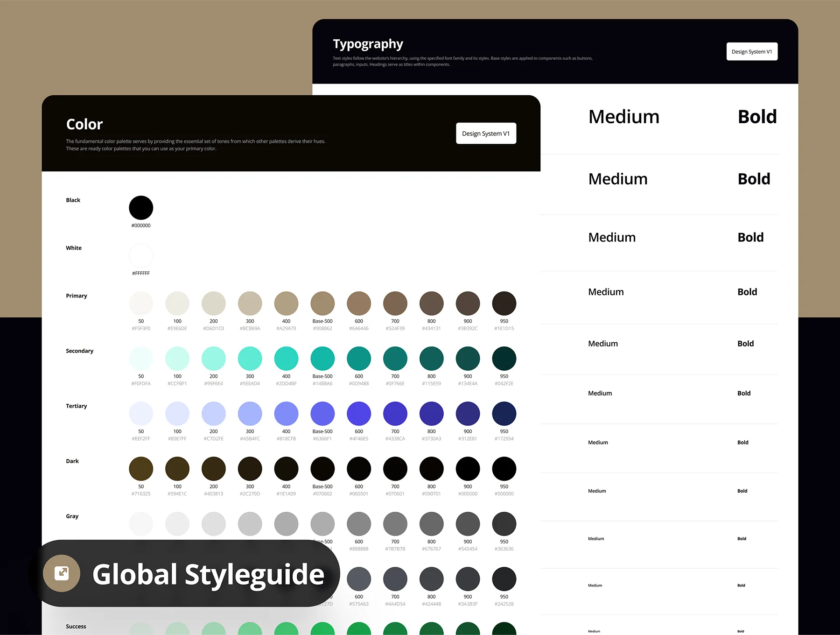This screenshot has height=635, width=840.
Task: Pick Secondary 100 swatch #CCFBF1
Action: click(x=177, y=359)
